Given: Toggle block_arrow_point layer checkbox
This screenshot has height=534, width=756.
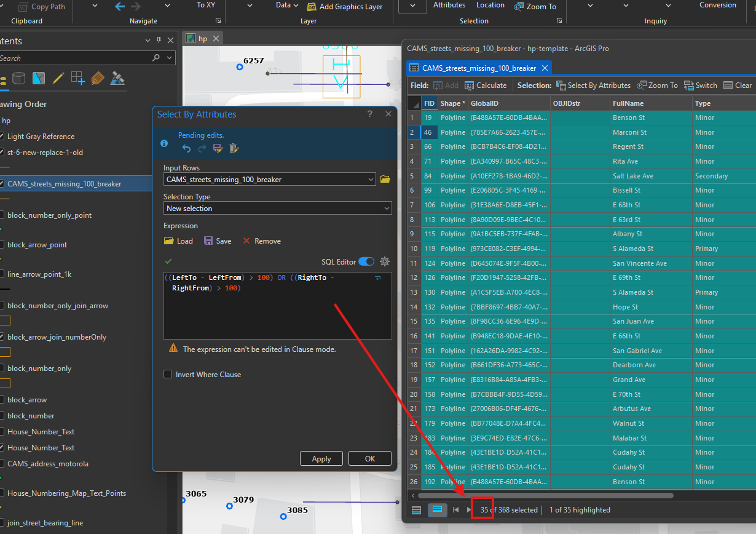Looking at the screenshot, I should coord(2,245).
